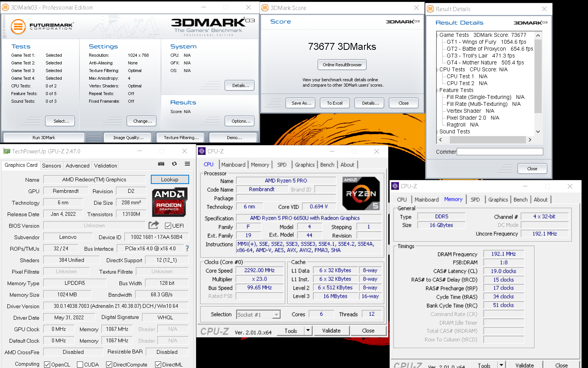
Task: Click Image Quality button in 3DMark03
Action: pyautogui.click(x=128, y=138)
